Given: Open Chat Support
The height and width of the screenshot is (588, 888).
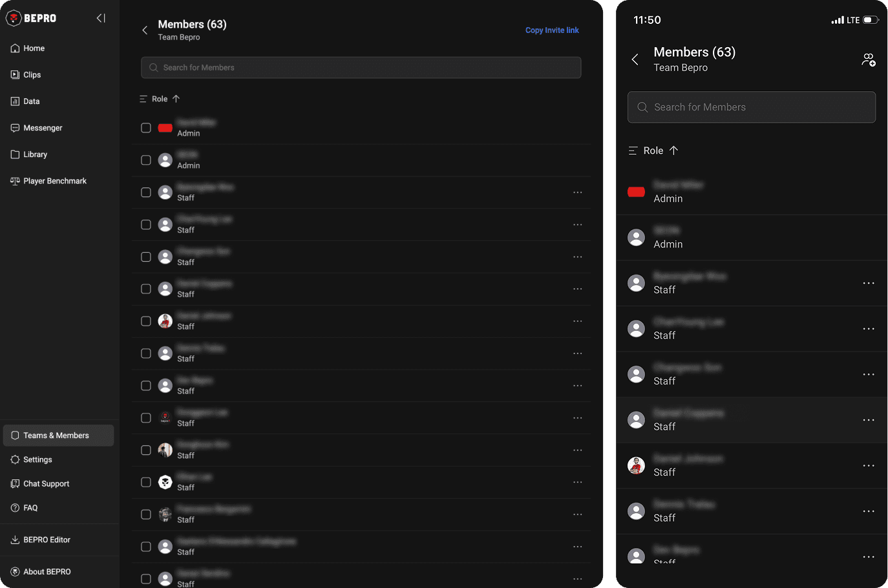Looking at the screenshot, I should 40,483.
